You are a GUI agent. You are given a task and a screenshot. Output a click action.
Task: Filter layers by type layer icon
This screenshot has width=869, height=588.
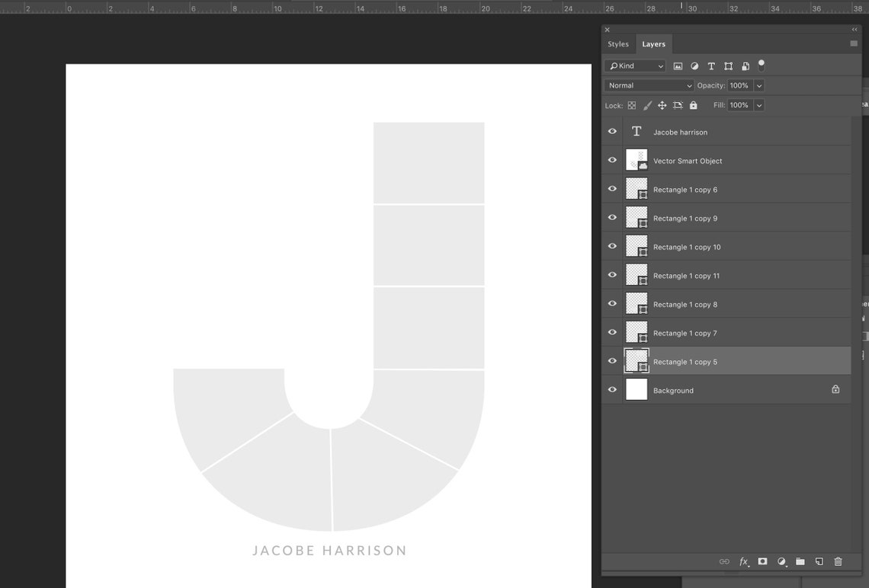click(x=711, y=66)
